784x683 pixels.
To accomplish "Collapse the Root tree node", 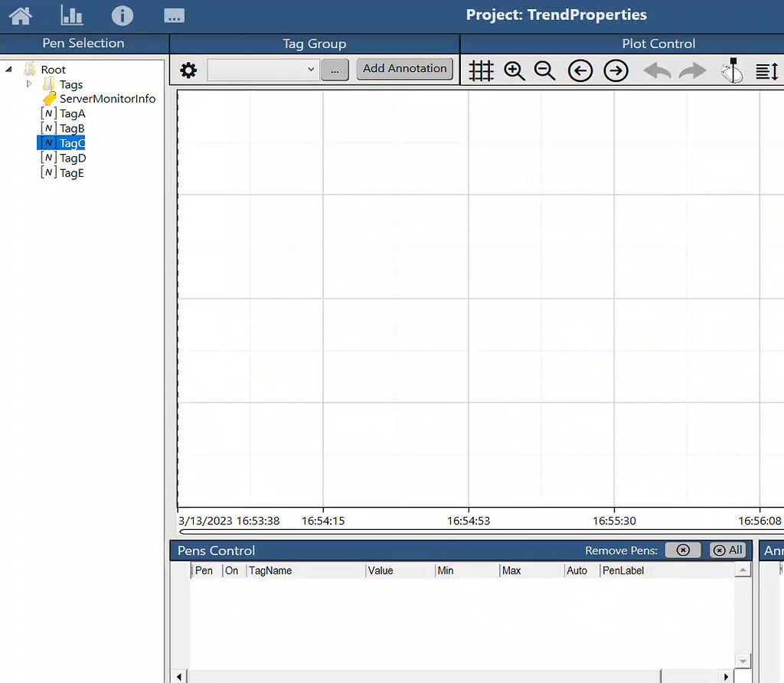I will pyautogui.click(x=8, y=70).
